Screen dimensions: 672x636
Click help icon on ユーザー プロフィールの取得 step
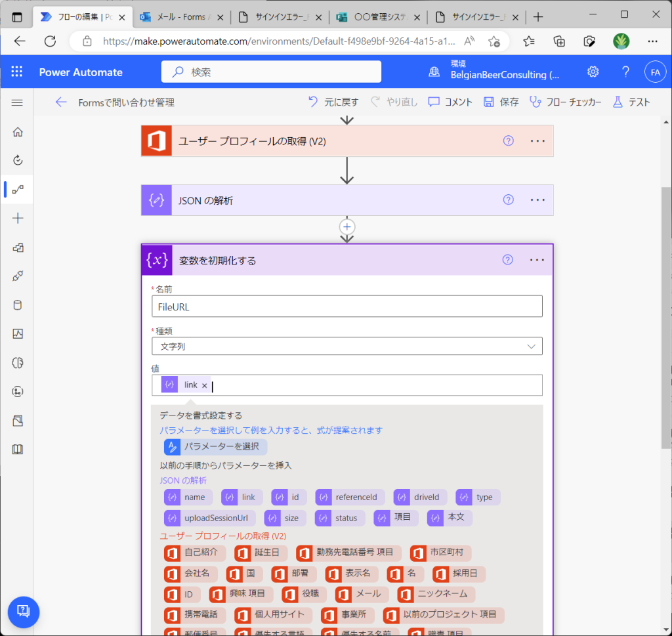[509, 140]
